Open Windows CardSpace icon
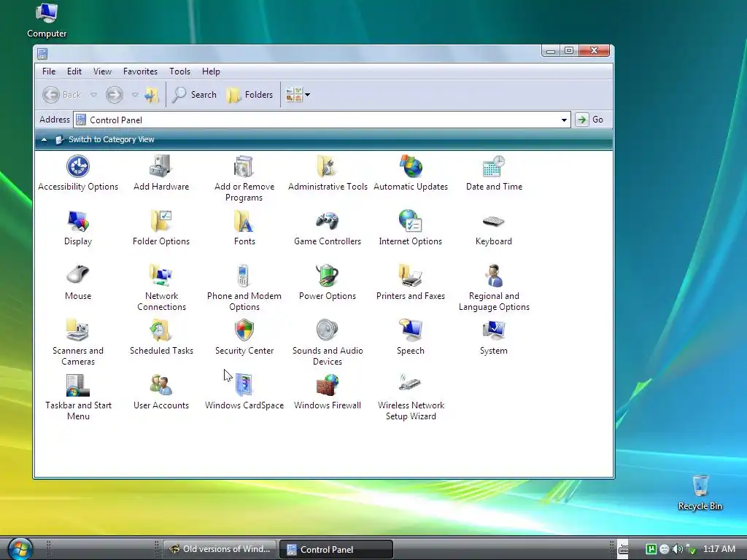Image resolution: width=747 pixels, height=560 pixels. (x=244, y=392)
